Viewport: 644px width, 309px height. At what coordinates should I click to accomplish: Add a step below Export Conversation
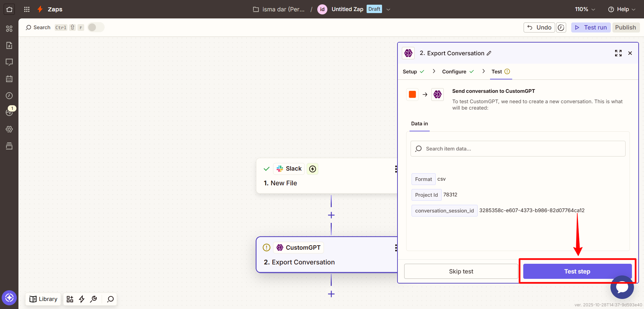[x=331, y=294]
